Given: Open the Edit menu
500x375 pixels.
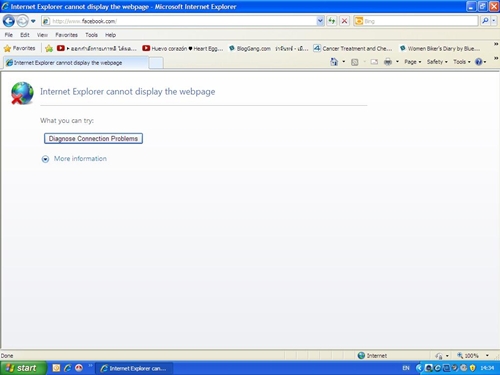Looking at the screenshot, I should click(25, 35).
